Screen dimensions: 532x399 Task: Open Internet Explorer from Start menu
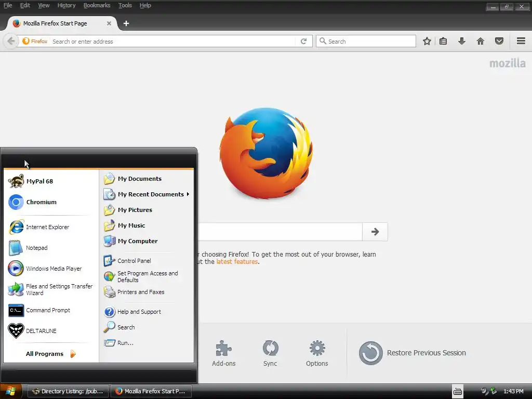pyautogui.click(x=50, y=227)
